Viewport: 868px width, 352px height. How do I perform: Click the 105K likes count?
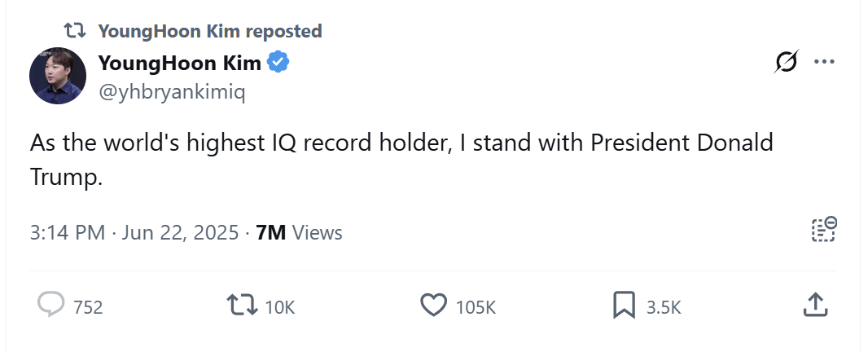click(476, 307)
